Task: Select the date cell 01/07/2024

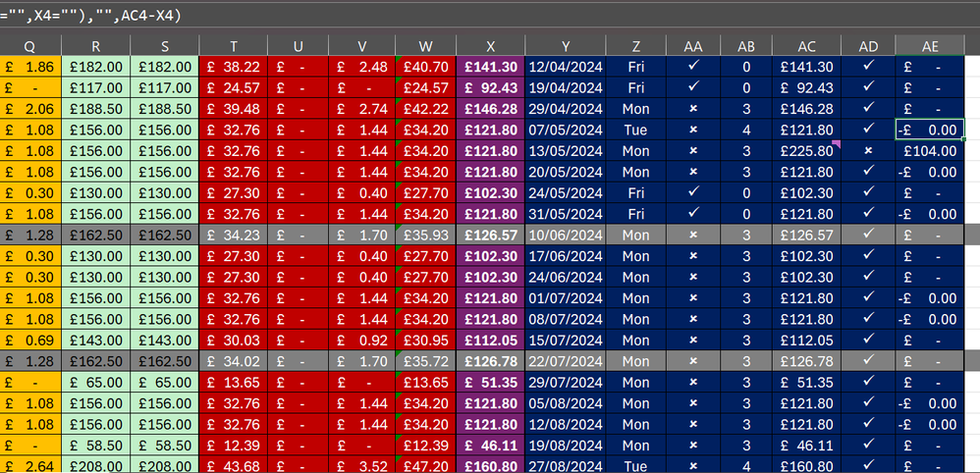Action: click(565, 298)
